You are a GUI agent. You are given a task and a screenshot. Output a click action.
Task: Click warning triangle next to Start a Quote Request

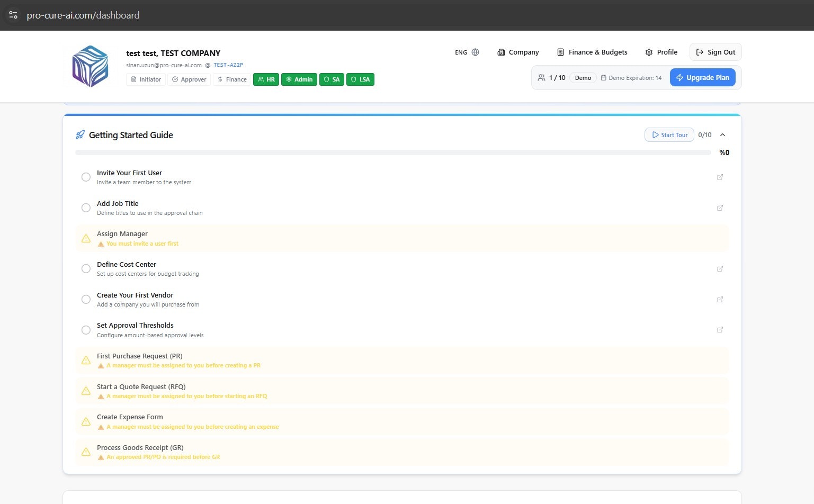click(86, 391)
